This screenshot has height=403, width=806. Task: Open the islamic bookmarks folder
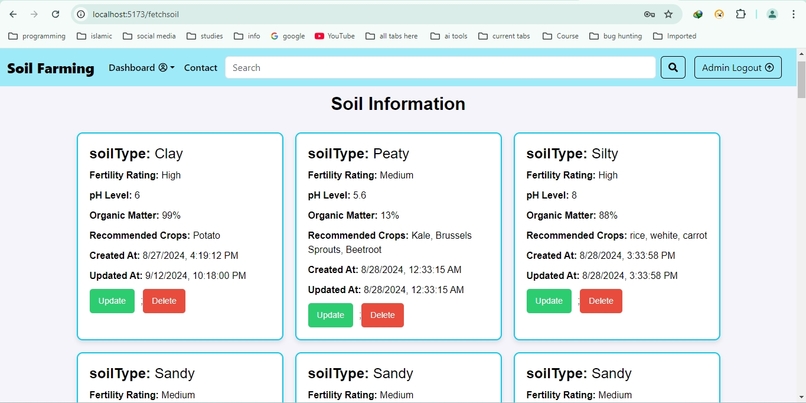95,36
